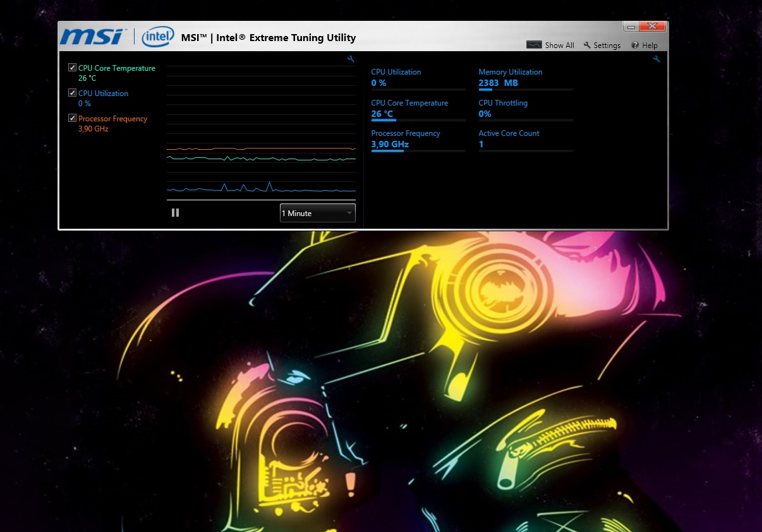Click the Memory Utilization monitor label

click(x=511, y=72)
